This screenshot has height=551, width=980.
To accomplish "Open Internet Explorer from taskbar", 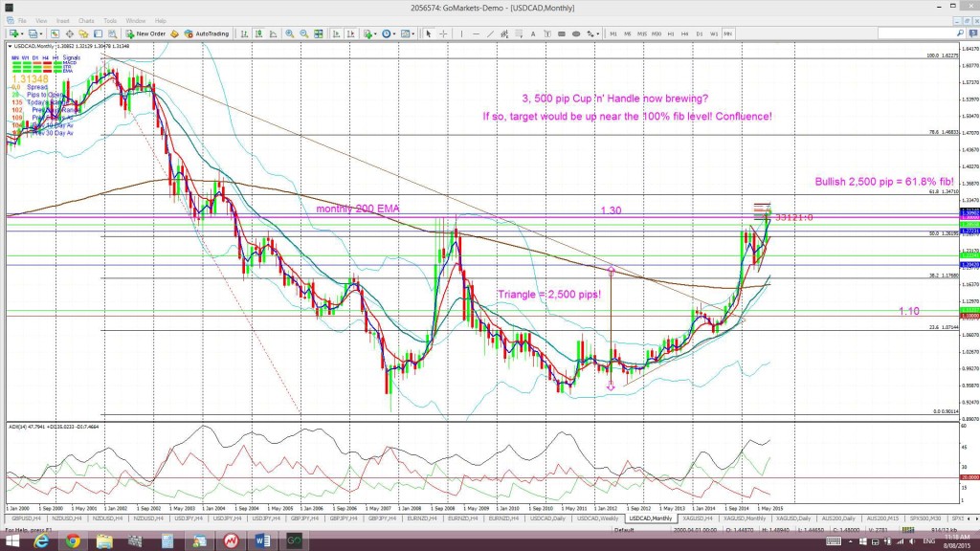I will pos(41,541).
